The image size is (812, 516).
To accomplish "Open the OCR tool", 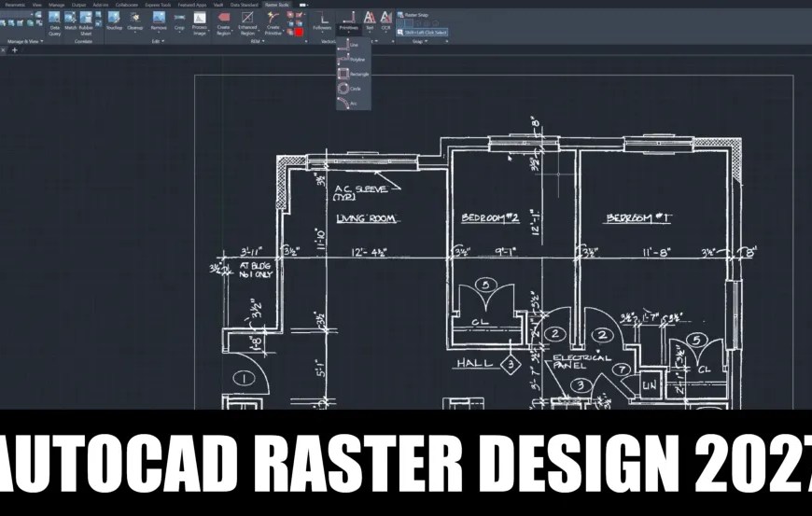I will (385, 21).
